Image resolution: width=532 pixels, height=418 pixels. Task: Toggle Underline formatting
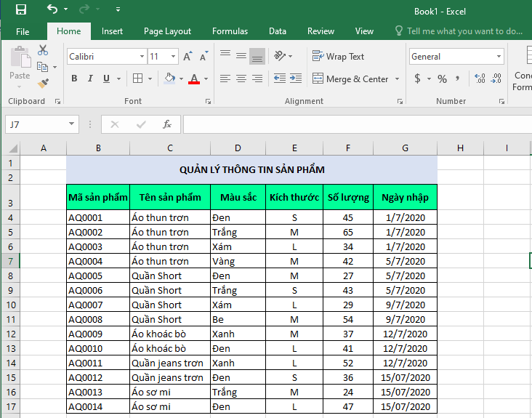107,79
